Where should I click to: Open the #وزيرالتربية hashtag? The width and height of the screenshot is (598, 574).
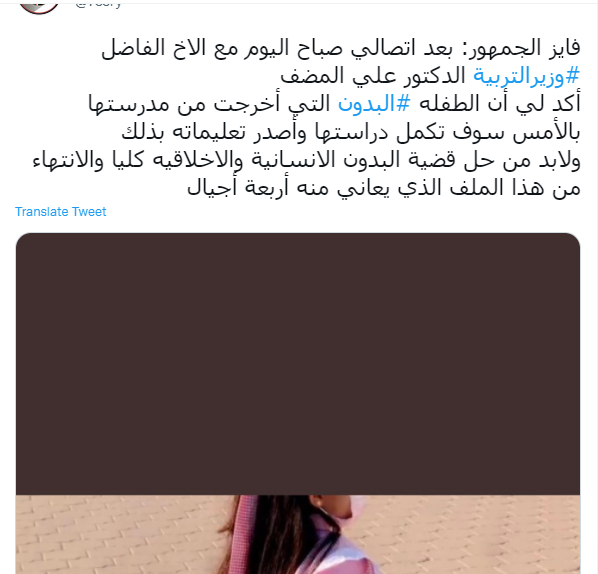pos(526,76)
